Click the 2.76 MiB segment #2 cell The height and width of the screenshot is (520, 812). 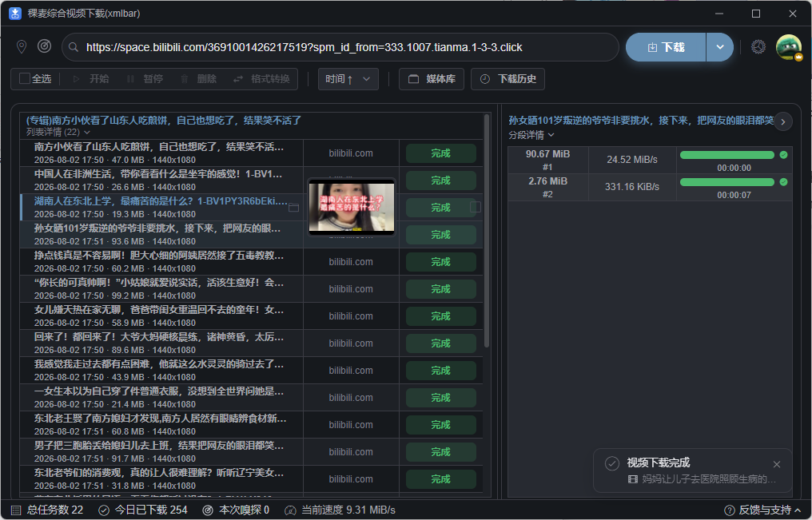548,187
